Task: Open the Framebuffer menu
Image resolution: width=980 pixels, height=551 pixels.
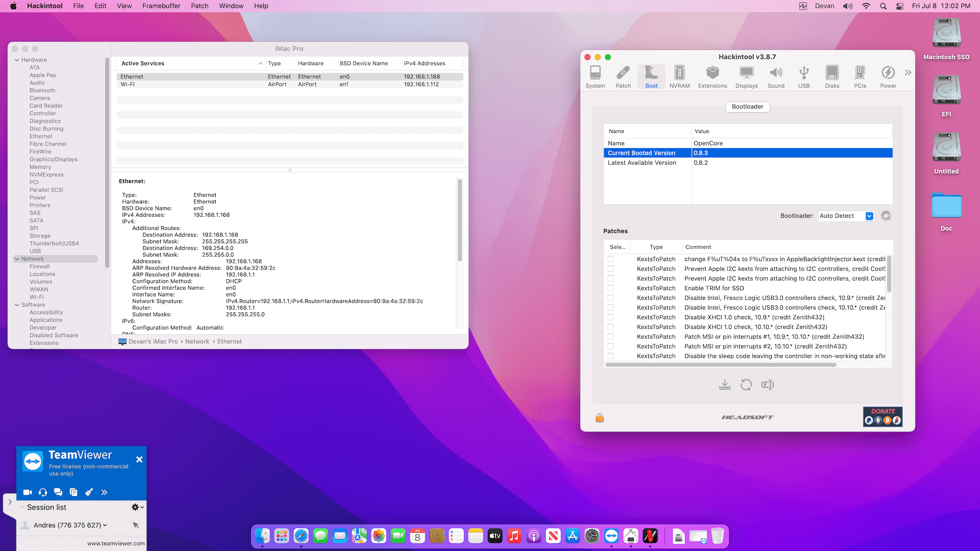Action: tap(161, 6)
